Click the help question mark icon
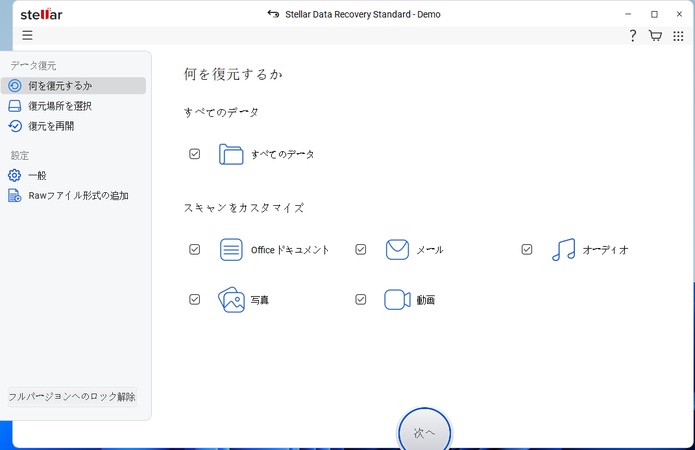This screenshot has height=450, width=695. [632, 36]
